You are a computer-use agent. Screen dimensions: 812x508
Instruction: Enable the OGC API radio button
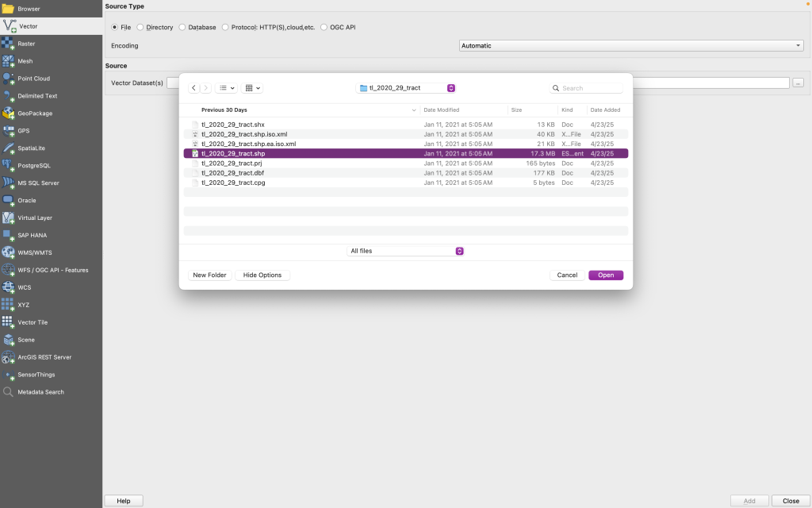click(324, 27)
